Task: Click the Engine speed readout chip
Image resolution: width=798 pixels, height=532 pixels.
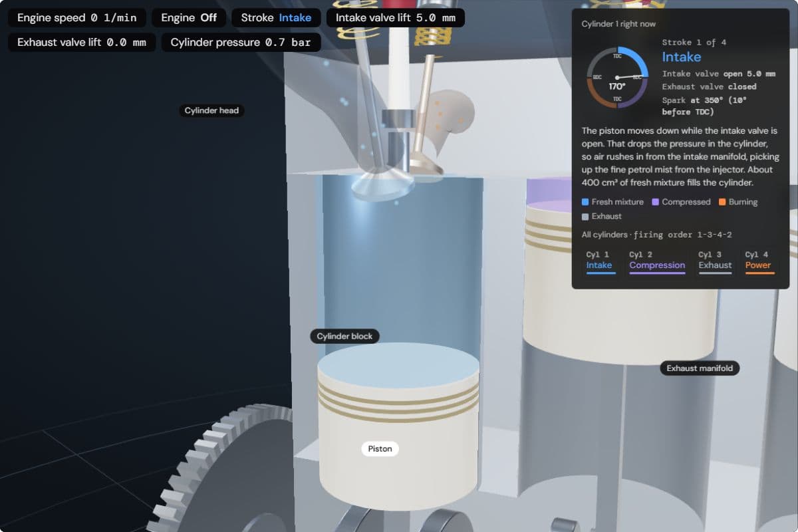Action: 77,18
